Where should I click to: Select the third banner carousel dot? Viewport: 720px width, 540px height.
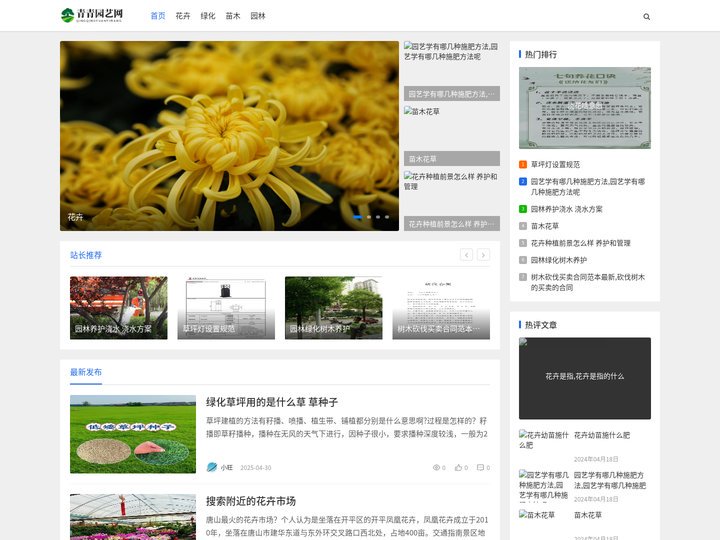[378, 217]
